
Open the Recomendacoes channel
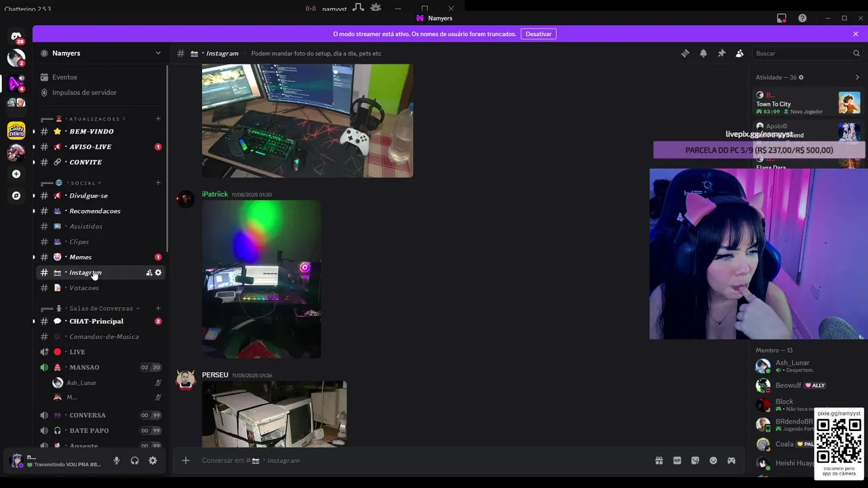pyautogui.click(x=100, y=211)
